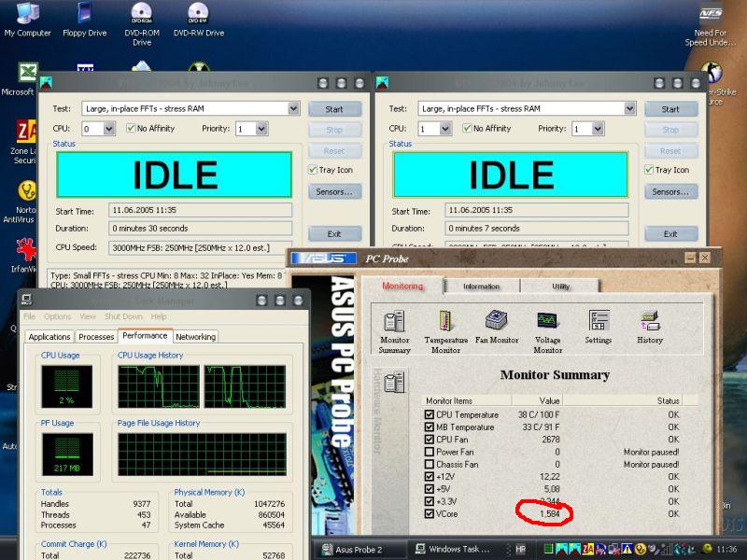Switch to the Networking tab
This screenshot has height=560, width=747.
pyautogui.click(x=195, y=337)
